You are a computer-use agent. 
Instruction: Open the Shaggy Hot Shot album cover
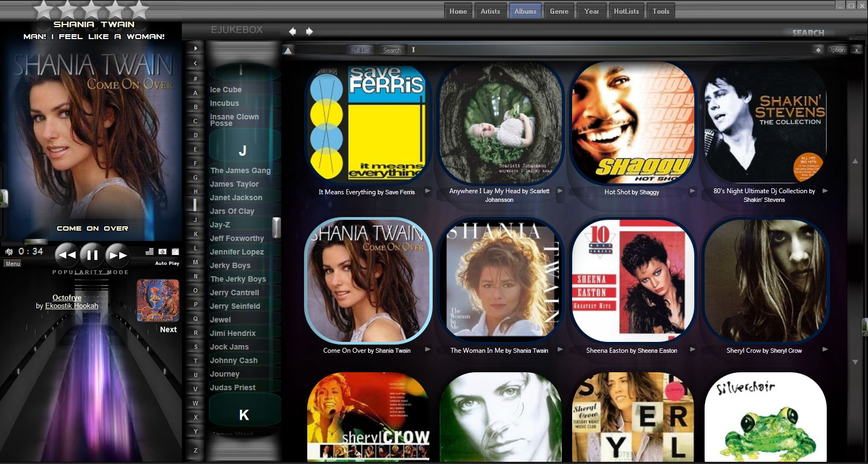(x=632, y=123)
